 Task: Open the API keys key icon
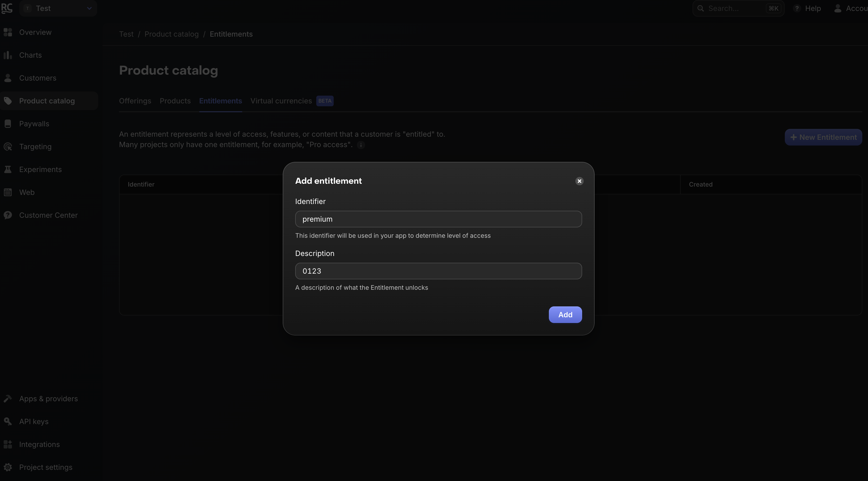(8, 421)
